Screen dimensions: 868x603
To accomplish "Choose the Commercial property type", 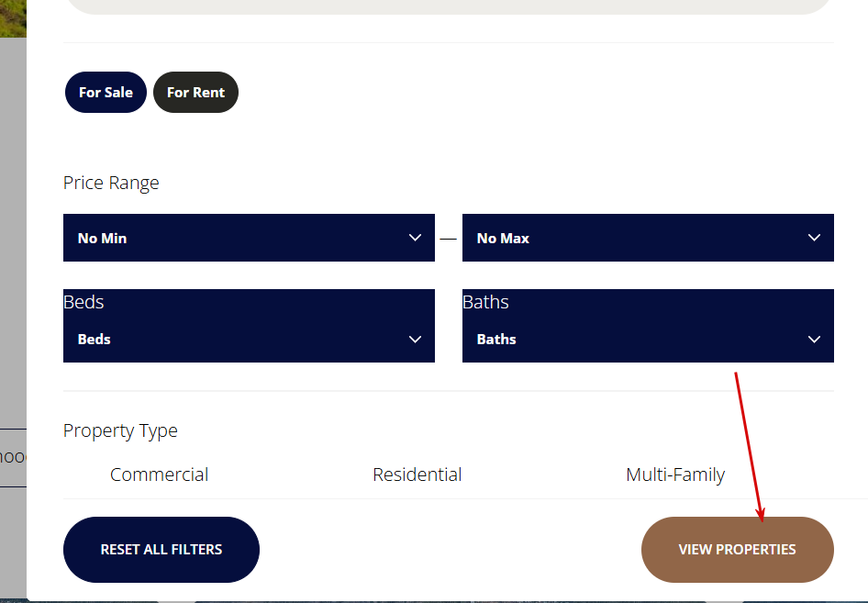I will pos(159,475).
